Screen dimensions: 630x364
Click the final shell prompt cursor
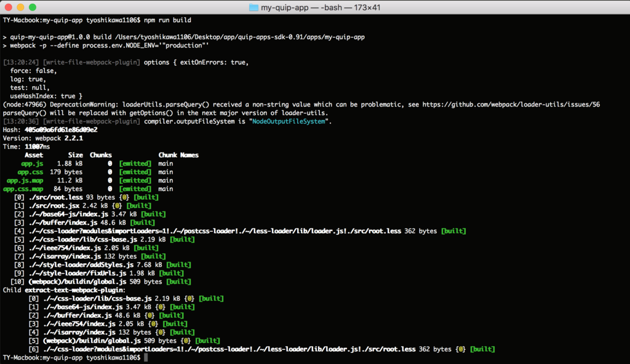[146, 358]
